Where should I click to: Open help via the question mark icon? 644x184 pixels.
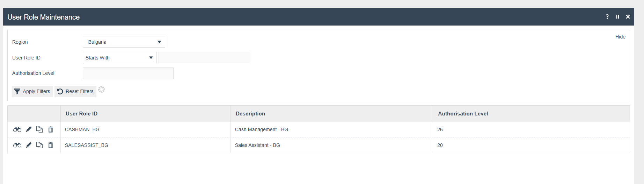click(x=607, y=17)
